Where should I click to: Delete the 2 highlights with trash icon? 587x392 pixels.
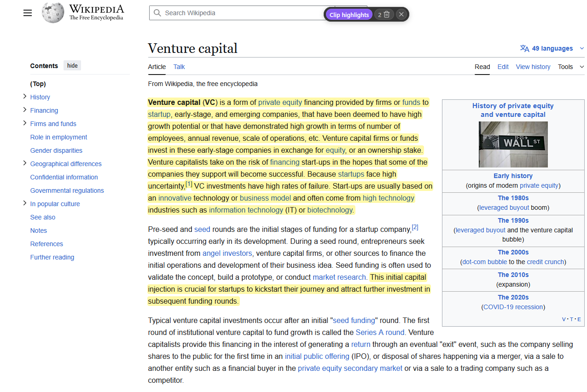(x=384, y=15)
